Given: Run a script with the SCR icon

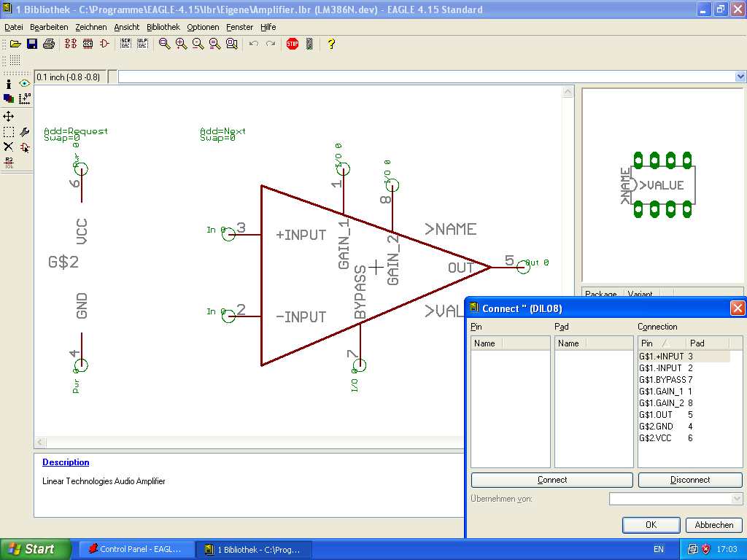Looking at the screenshot, I should pyautogui.click(x=125, y=44).
